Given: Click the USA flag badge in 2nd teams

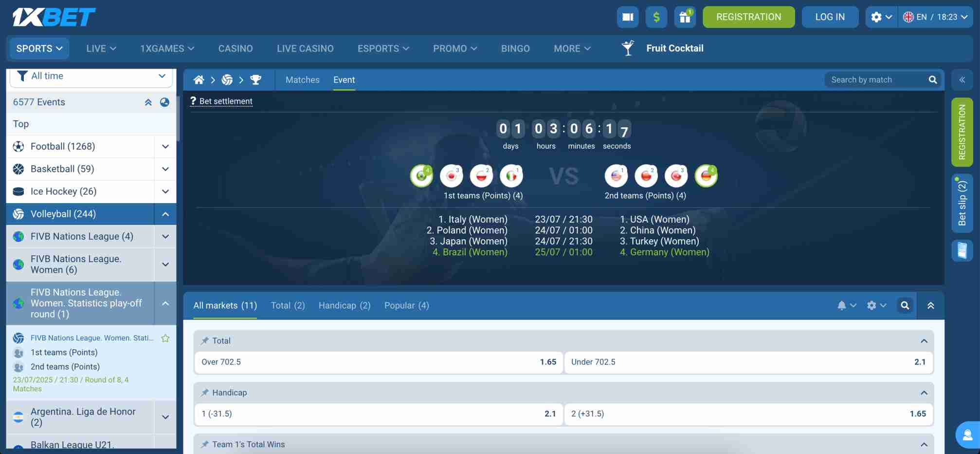Looking at the screenshot, I should 617,176.
